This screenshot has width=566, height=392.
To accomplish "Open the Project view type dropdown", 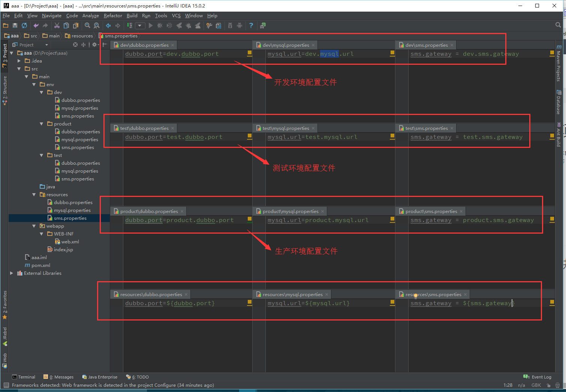I will (31, 45).
